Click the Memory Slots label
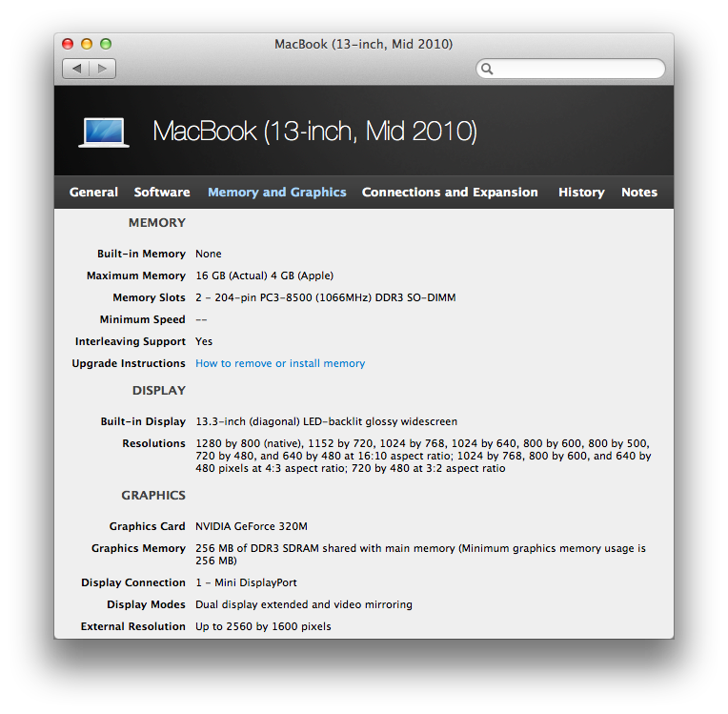This screenshot has width=728, height=714. coord(149,297)
